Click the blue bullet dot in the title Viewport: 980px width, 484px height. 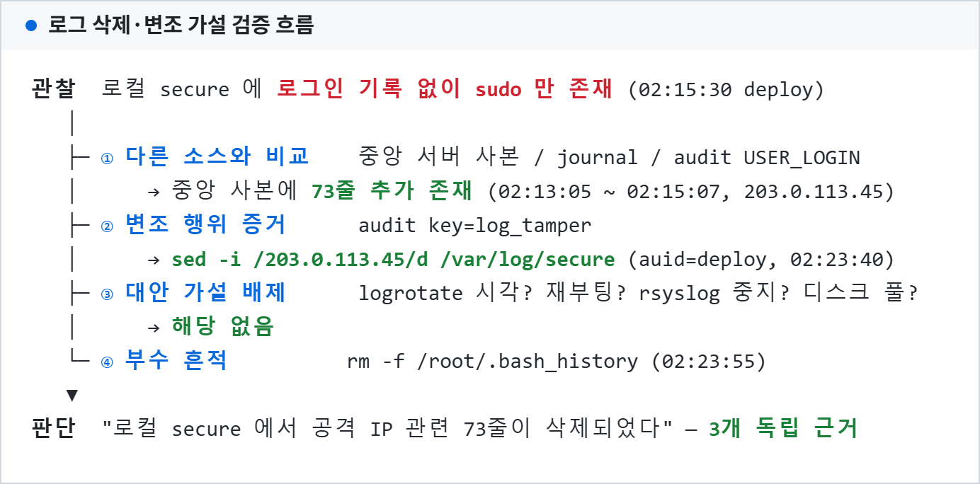[31, 26]
